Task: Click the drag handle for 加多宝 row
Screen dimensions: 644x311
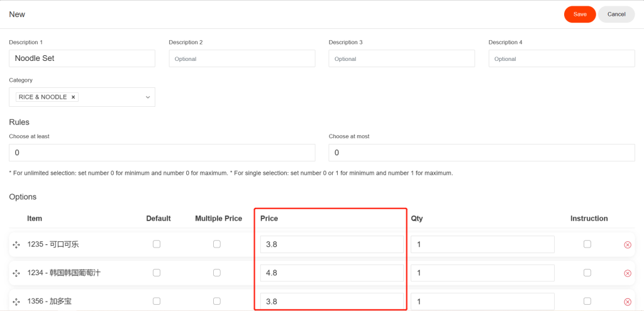Action: point(16,302)
